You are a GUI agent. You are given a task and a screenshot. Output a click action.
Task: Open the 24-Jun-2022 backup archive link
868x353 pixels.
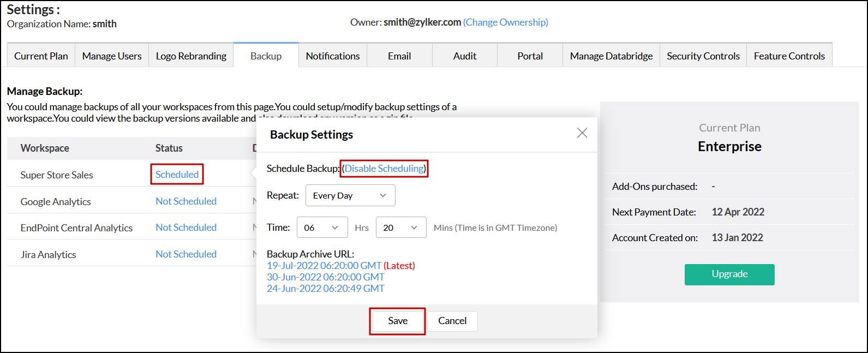325,289
